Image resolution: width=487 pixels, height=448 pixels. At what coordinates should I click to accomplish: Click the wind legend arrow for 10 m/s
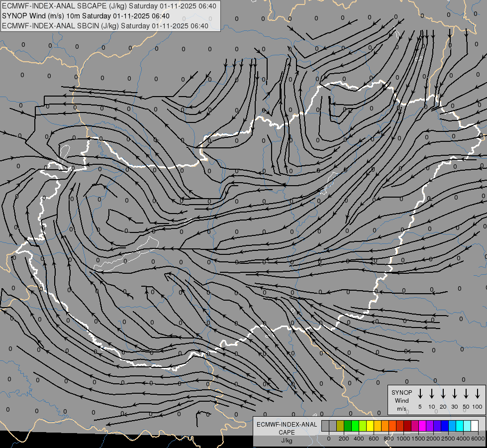coord(431,394)
